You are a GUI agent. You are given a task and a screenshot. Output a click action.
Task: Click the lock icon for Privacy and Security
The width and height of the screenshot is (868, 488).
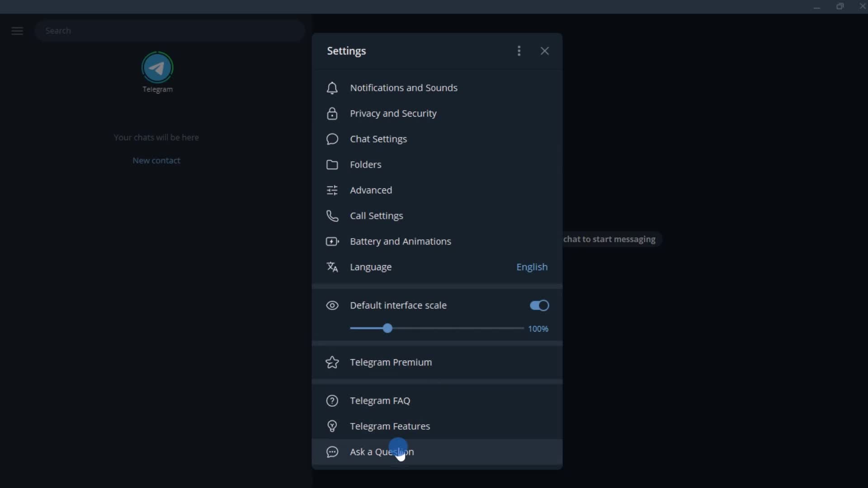click(332, 113)
